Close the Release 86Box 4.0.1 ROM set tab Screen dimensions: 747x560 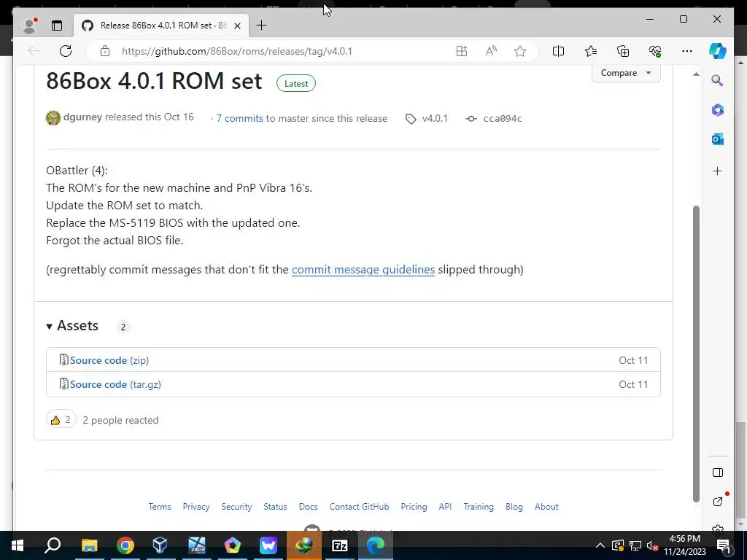(x=237, y=26)
